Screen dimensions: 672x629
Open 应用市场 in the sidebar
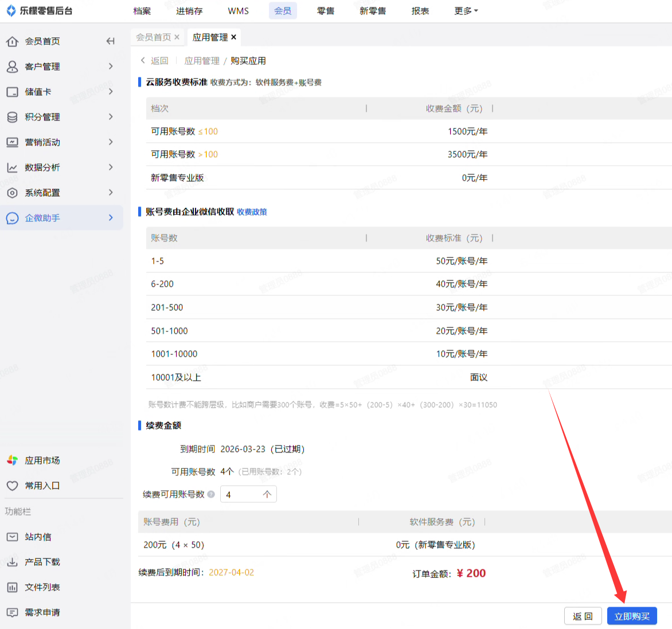coord(42,460)
